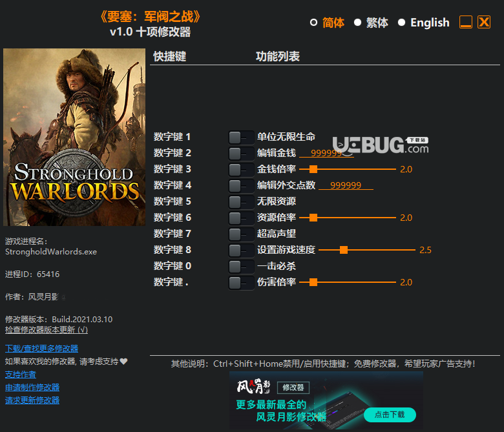Close the trainer with X icon

pos(484,22)
